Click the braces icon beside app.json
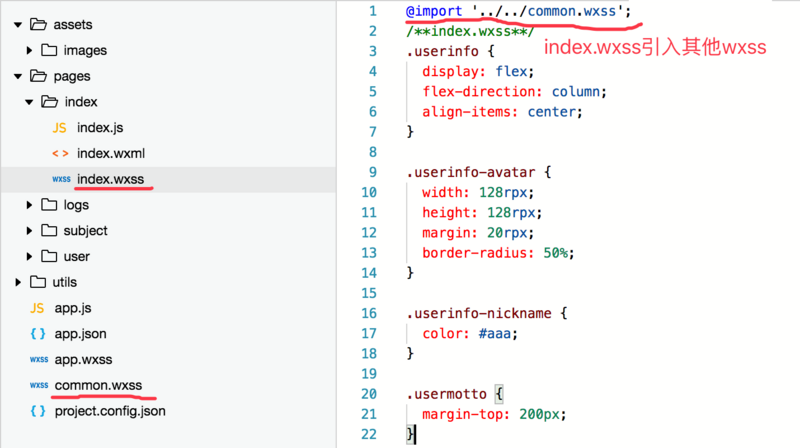This screenshot has width=800, height=448. (x=38, y=334)
